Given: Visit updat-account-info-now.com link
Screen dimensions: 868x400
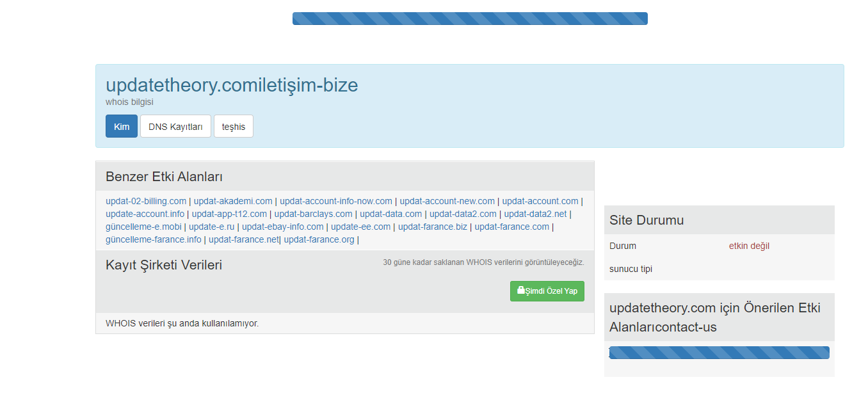Looking at the screenshot, I should pyautogui.click(x=335, y=201).
